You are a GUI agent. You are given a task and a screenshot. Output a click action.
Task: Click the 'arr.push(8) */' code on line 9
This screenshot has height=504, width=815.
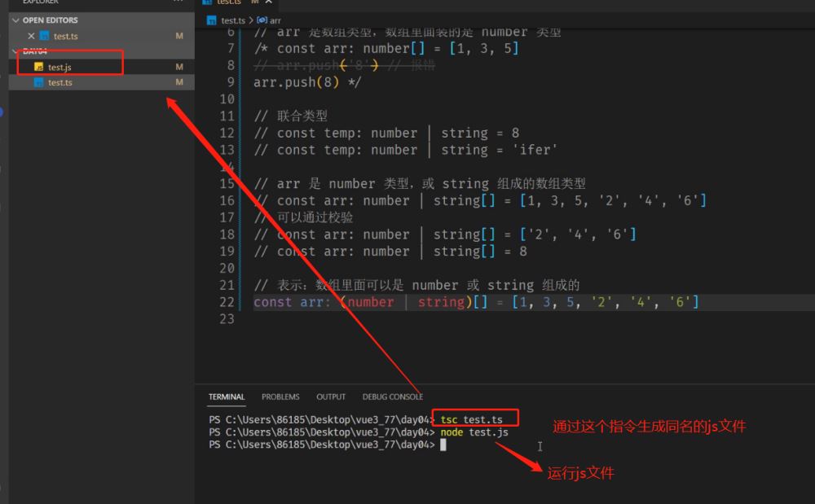click(307, 82)
